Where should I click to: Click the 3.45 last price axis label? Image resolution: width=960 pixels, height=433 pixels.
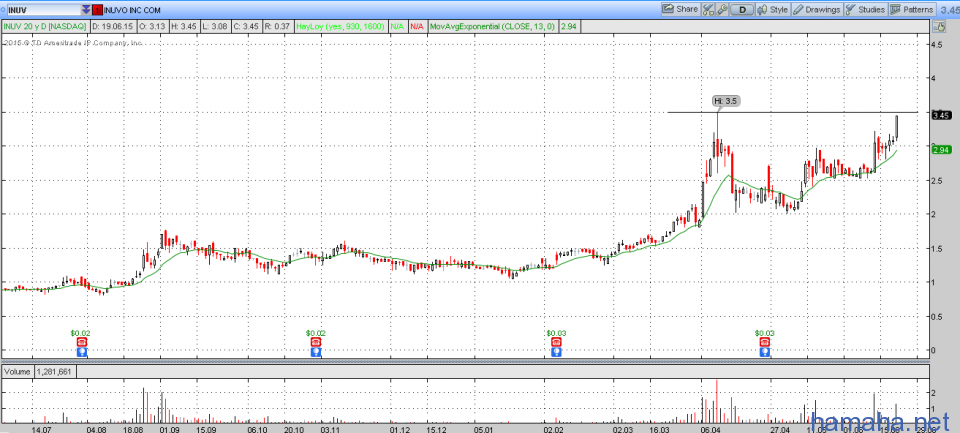click(940, 115)
